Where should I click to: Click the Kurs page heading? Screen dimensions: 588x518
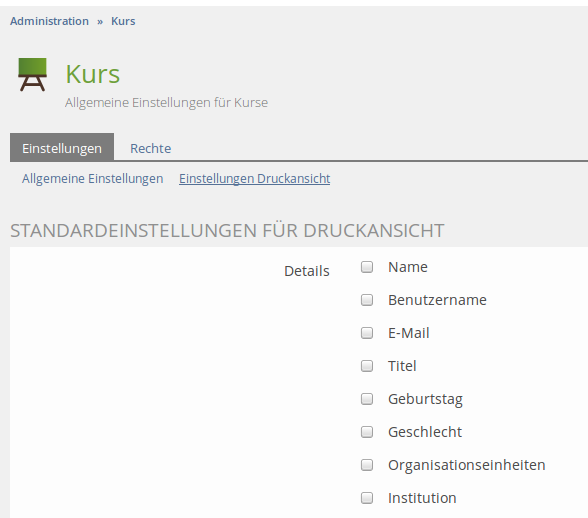[x=93, y=74]
